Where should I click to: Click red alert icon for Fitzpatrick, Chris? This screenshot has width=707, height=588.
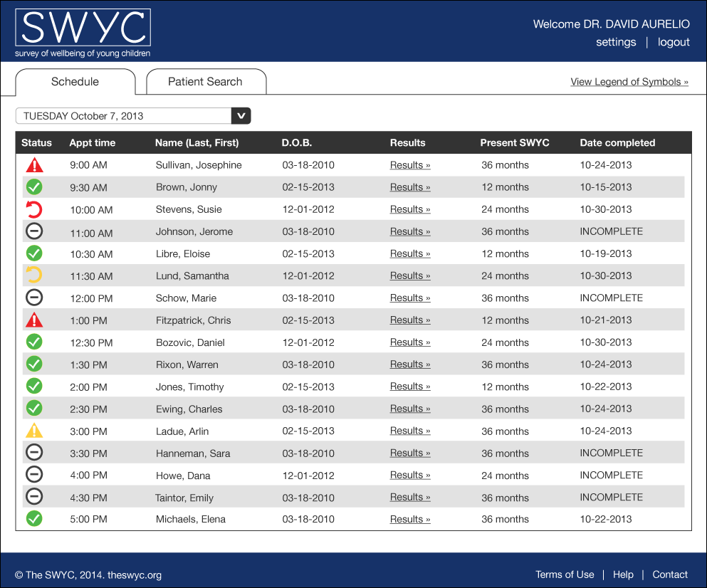34,320
